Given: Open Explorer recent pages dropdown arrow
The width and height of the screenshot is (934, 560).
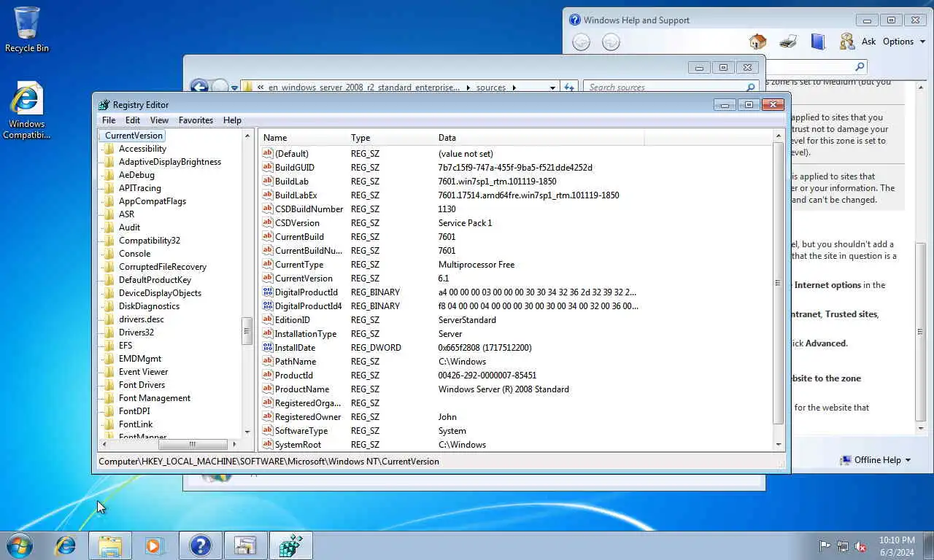Looking at the screenshot, I should coord(234,87).
